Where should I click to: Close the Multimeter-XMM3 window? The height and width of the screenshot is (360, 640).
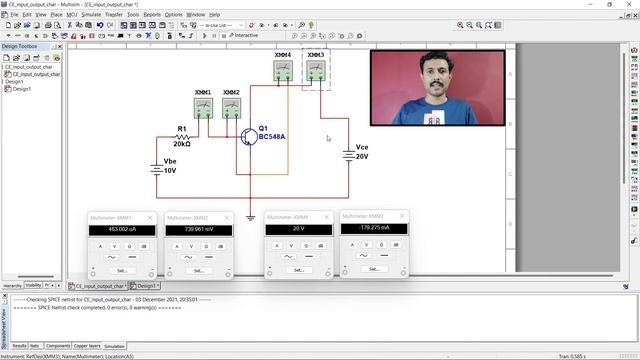click(402, 216)
